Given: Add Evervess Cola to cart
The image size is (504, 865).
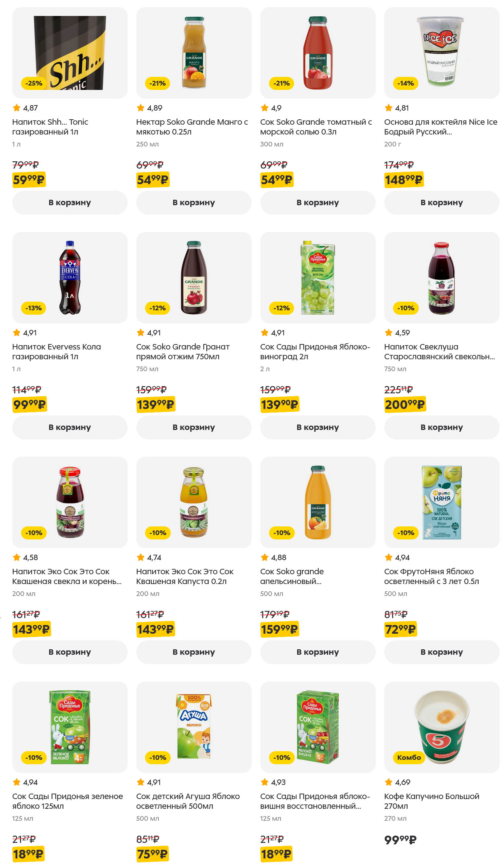Looking at the screenshot, I should coord(70,427).
